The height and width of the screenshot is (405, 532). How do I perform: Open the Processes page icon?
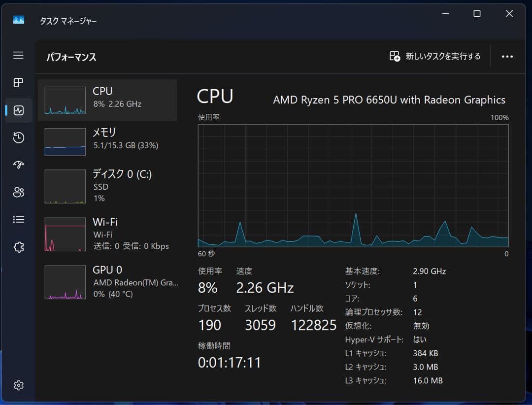coord(18,82)
